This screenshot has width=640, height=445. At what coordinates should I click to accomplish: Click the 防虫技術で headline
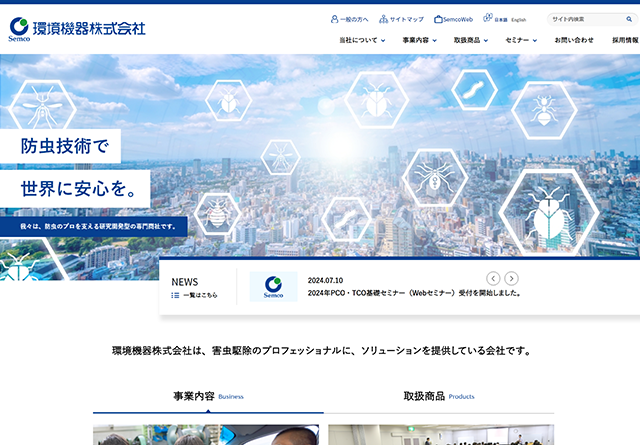click(x=64, y=146)
